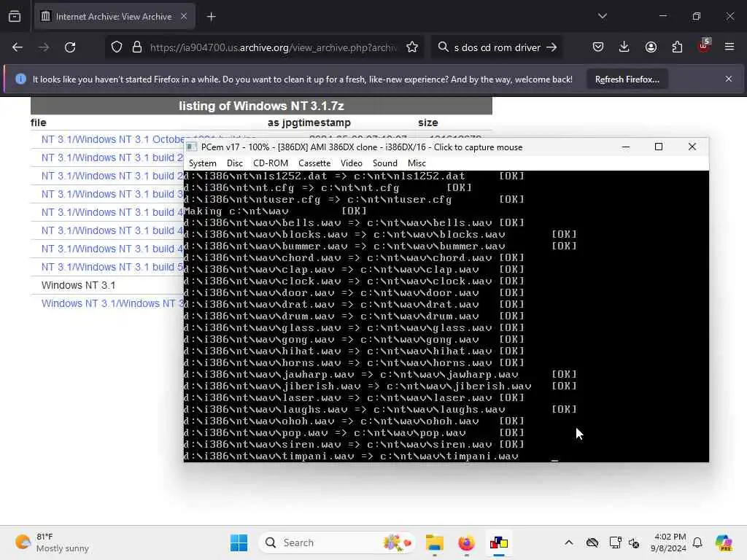747x560 pixels.
Task: Open Firefox extensions puzzle icon
Action: pos(677,47)
